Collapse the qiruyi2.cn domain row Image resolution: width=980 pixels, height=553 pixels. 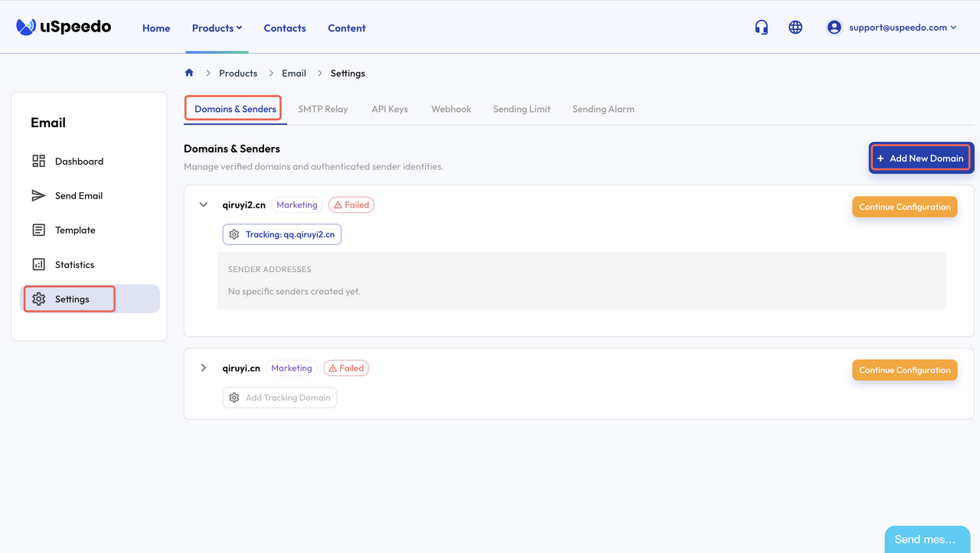click(x=204, y=205)
